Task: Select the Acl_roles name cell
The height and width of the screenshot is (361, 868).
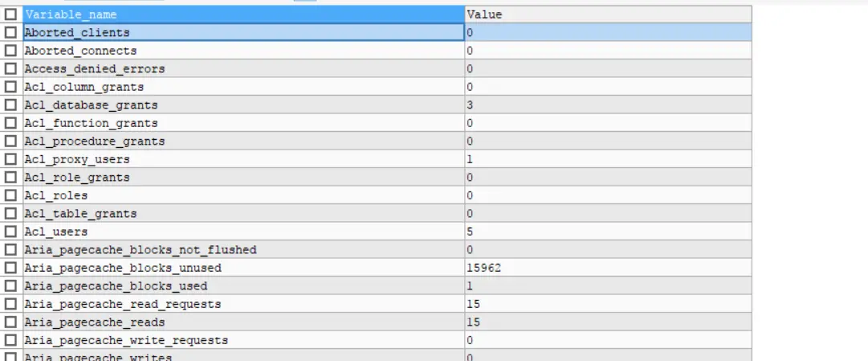Action: point(243,195)
